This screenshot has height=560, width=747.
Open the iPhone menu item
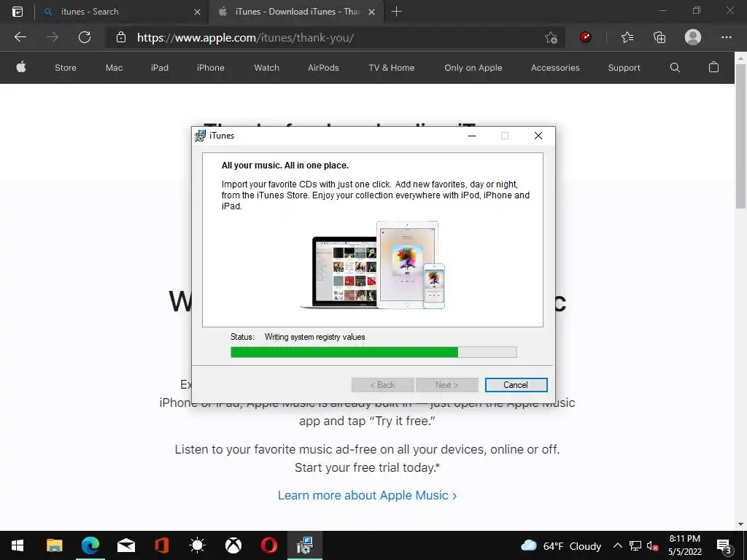pyautogui.click(x=211, y=68)
